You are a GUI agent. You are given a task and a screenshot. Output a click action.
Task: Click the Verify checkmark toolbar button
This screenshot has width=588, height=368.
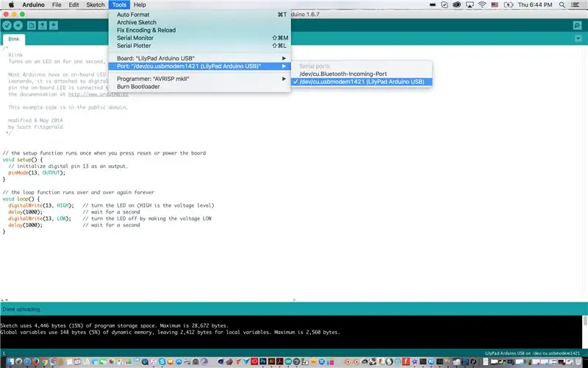click(7, 25)
